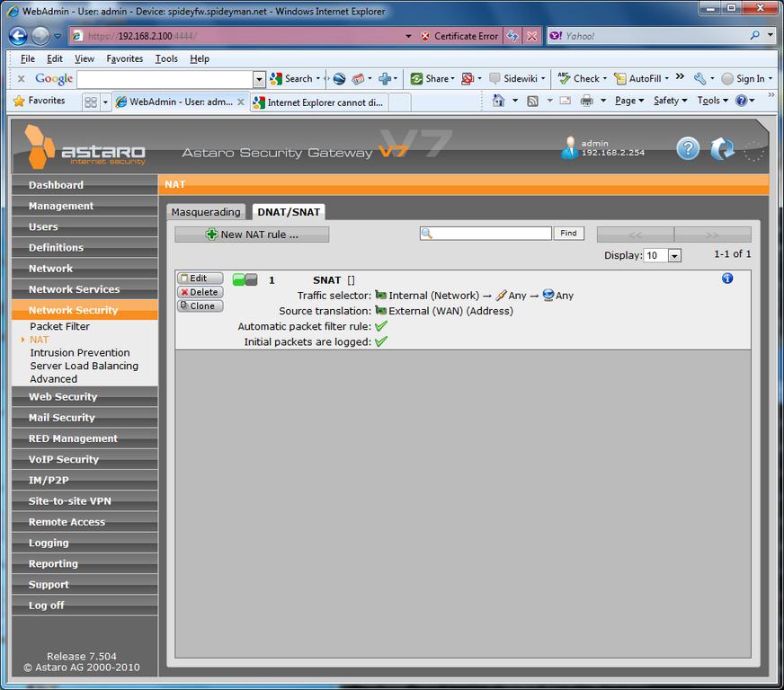Open the Display count dropdown
The image size is (784, 690).
click(675, 255)
